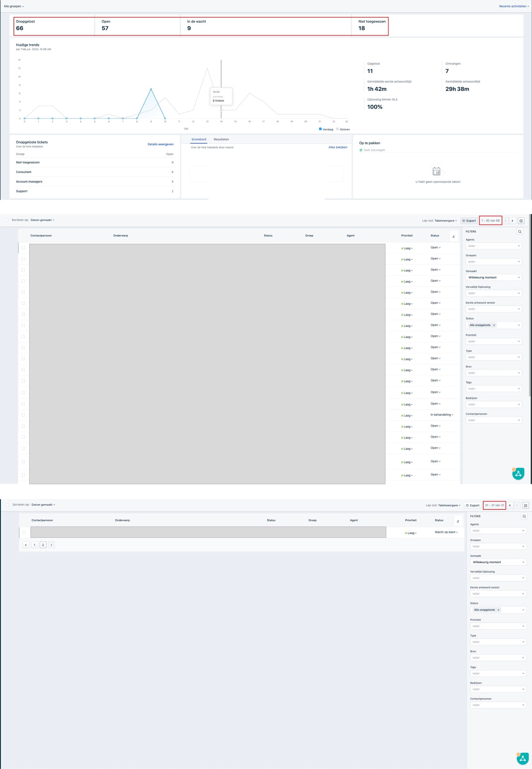Image resolution: width=532 pixels, height=769 pixels.
Task: Select checkbox of the 'Wacht op klant' ticket row
Action: [x=24, y=532]
